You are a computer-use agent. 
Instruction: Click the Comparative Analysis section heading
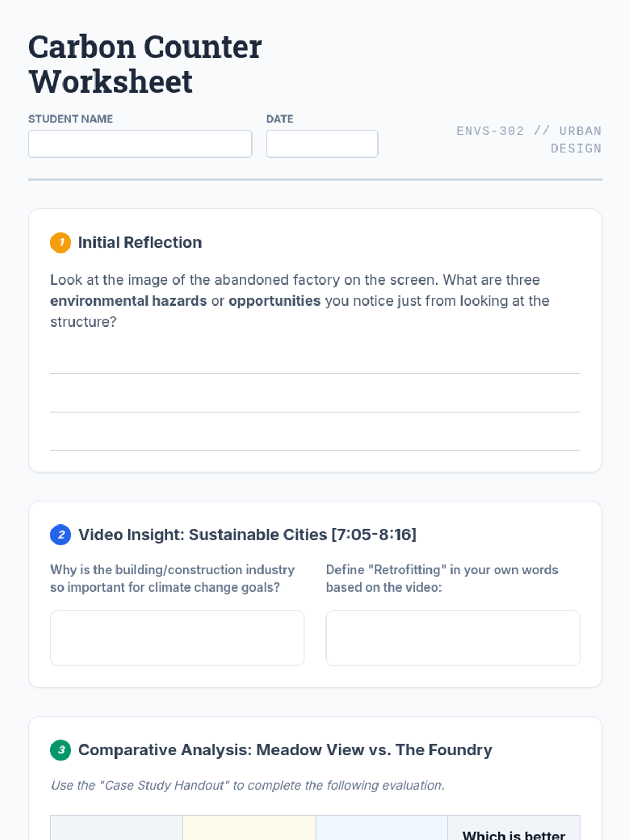285,750
